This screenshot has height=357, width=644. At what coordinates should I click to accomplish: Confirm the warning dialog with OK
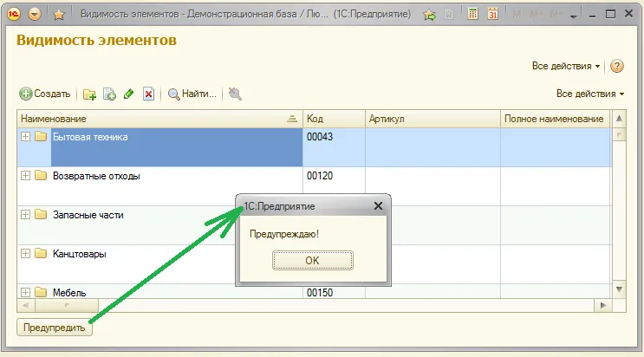(x=312, y=261)
